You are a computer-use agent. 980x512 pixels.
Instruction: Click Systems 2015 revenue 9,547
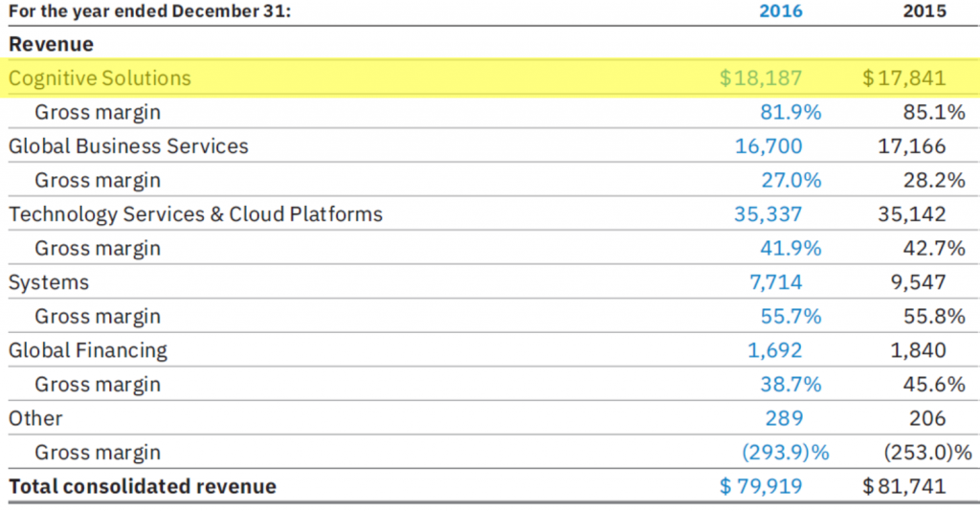point(918,282)
